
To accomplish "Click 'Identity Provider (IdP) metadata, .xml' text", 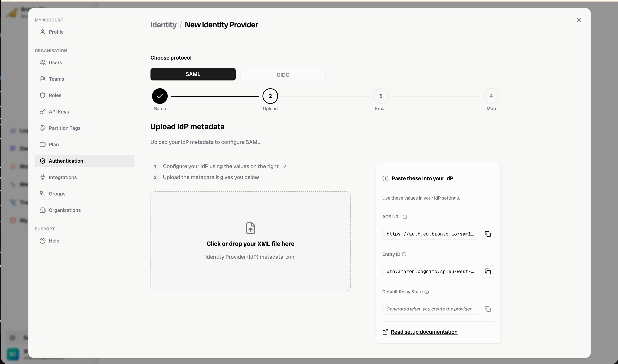I will tap(250, 257).
